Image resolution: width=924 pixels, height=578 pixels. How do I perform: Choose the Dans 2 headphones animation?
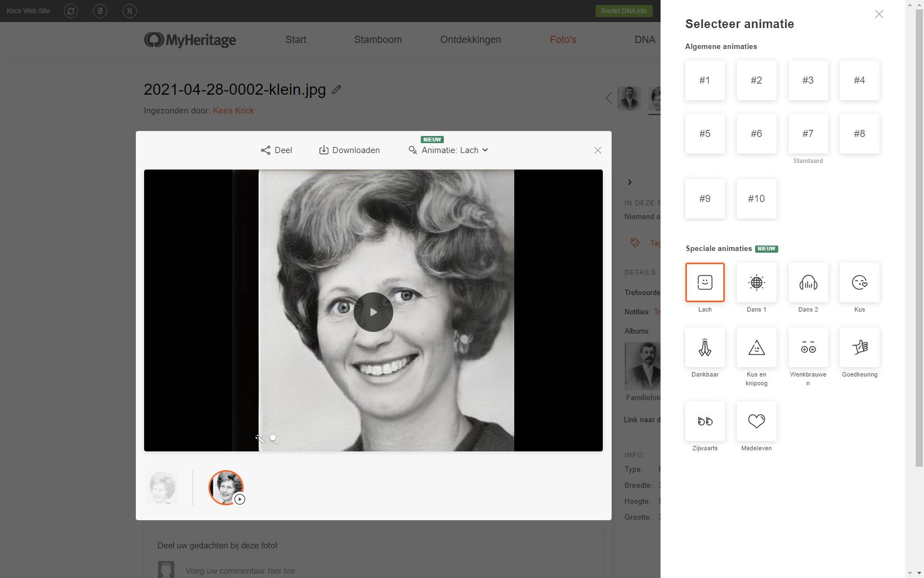click(808, 282)
